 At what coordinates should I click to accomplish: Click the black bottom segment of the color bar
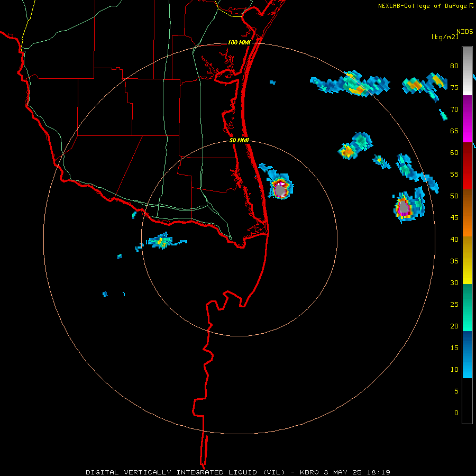tap(467, 400)
